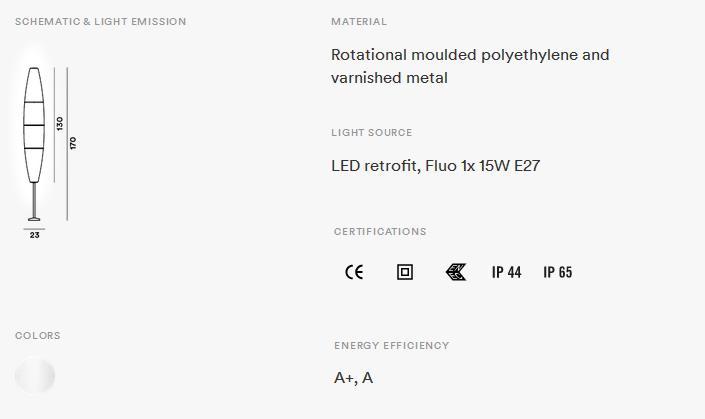Click the lamp base in the schematic
705x419 pixels.
tap(34, 219)
